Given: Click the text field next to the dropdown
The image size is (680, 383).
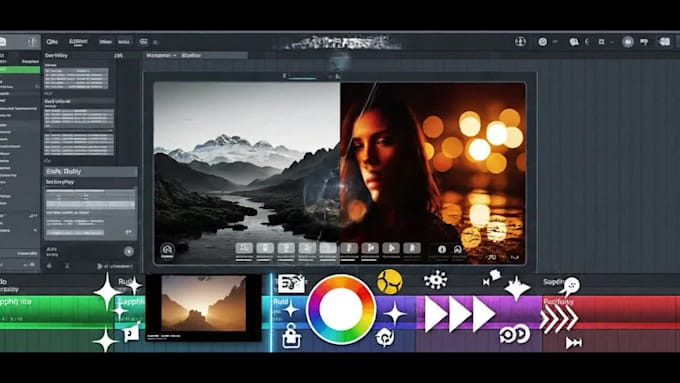Looking at the screenshot, I should click(214, 55).
